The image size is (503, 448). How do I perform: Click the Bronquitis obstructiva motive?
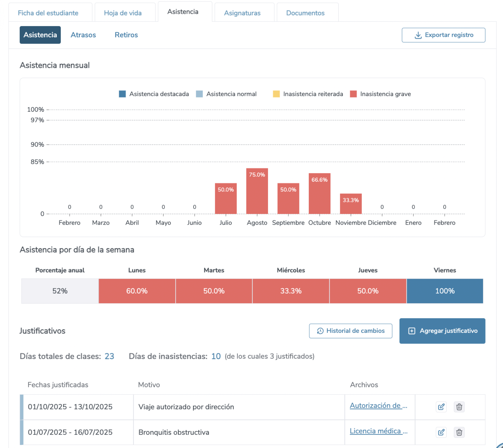[174, 432]
